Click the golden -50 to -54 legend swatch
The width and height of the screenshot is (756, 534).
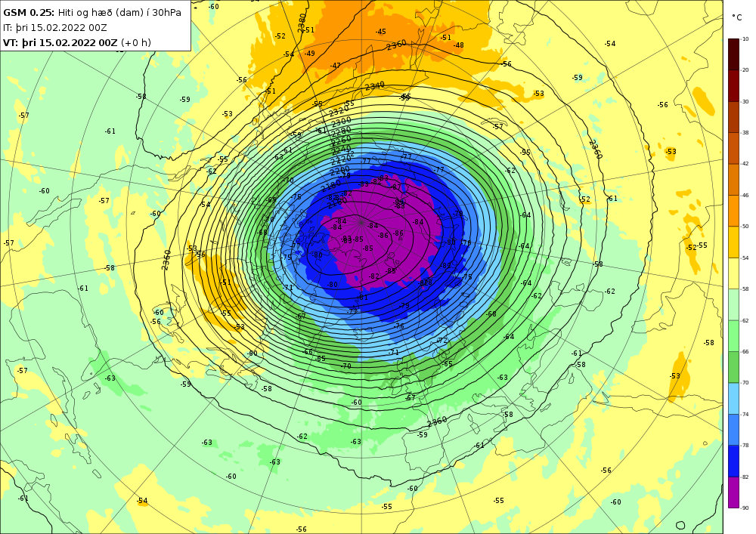coord(733,242)
